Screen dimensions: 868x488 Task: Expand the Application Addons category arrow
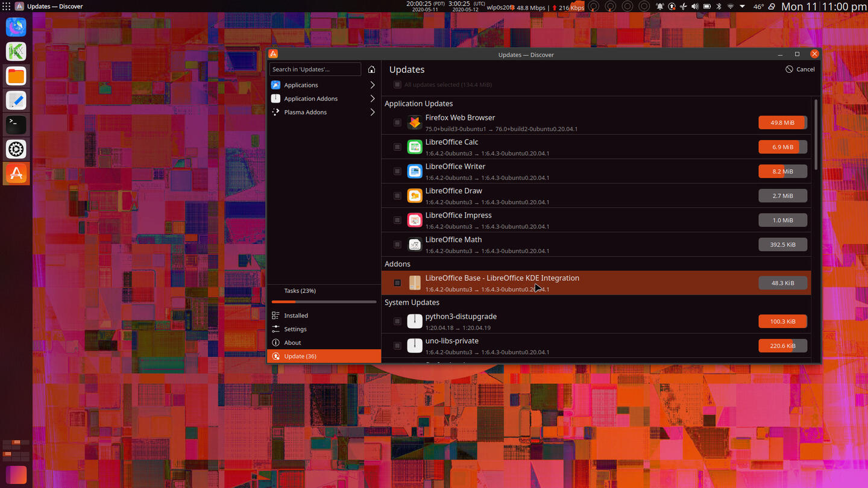click(373, 98)
